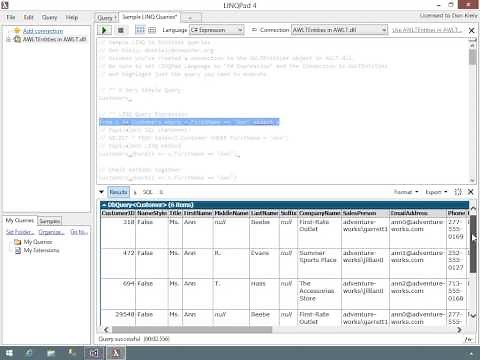Switch to the Query 1 tab
The width and height of the screenshot is (480, 360).
coord(107,18)
